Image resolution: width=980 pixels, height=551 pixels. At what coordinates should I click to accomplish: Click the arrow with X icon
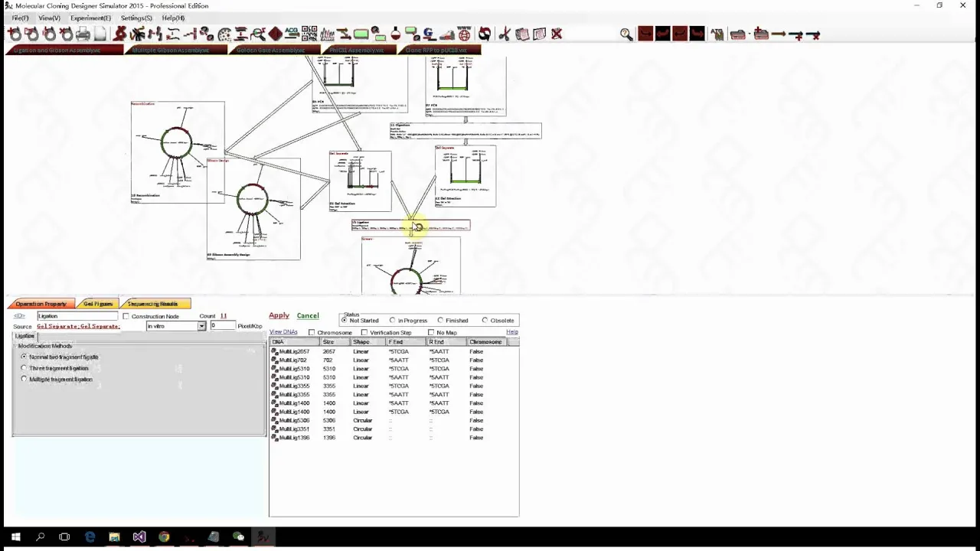(x=813, y=34)
